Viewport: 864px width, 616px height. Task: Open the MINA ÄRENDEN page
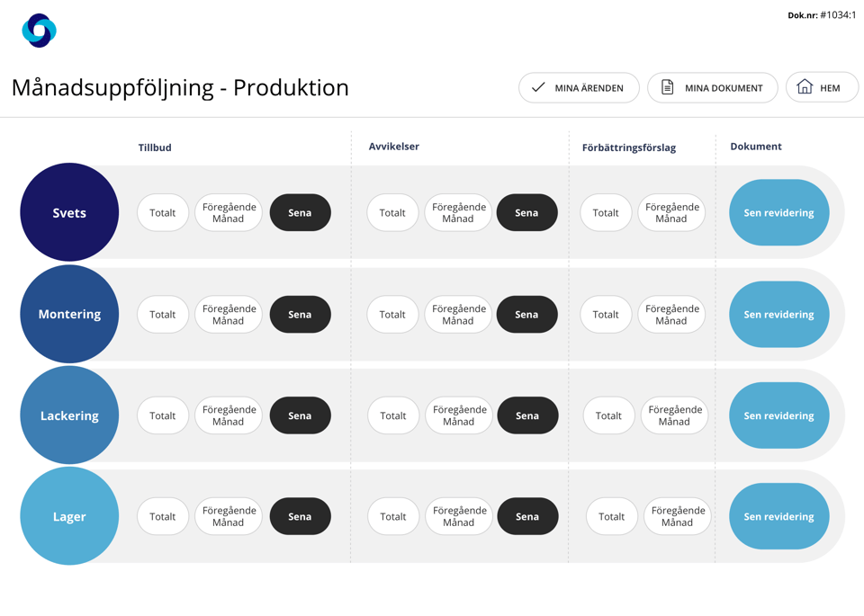[579, 87]
